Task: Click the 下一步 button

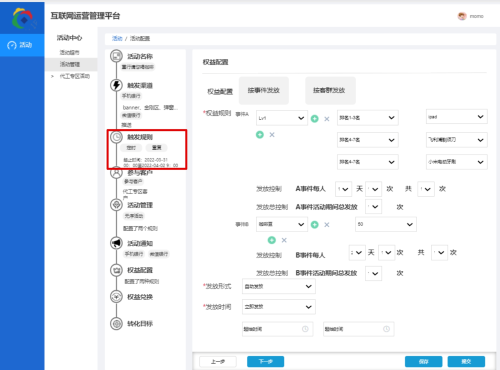Action: click(x=265, y=361)
